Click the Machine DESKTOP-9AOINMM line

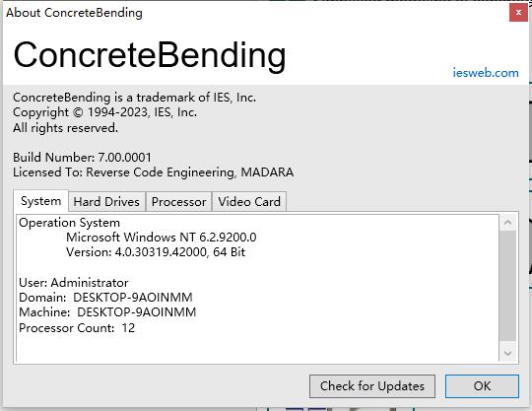(107, 312)
